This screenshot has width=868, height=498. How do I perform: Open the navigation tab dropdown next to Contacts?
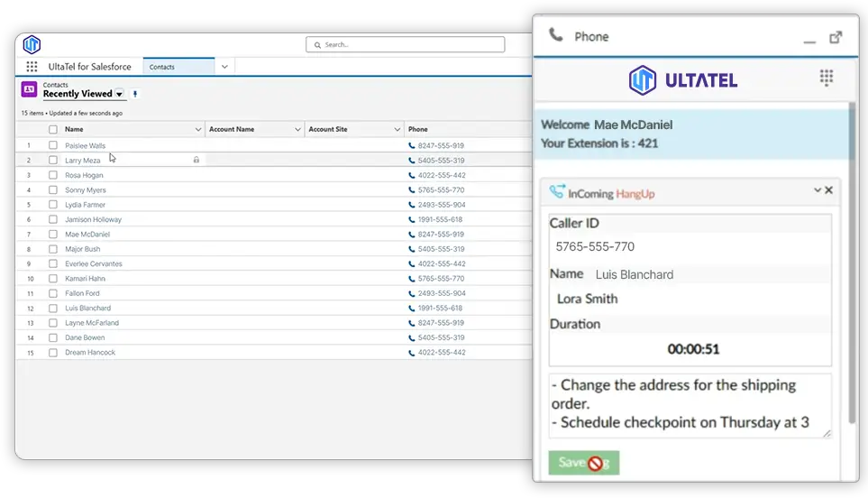tap(224, 67)
